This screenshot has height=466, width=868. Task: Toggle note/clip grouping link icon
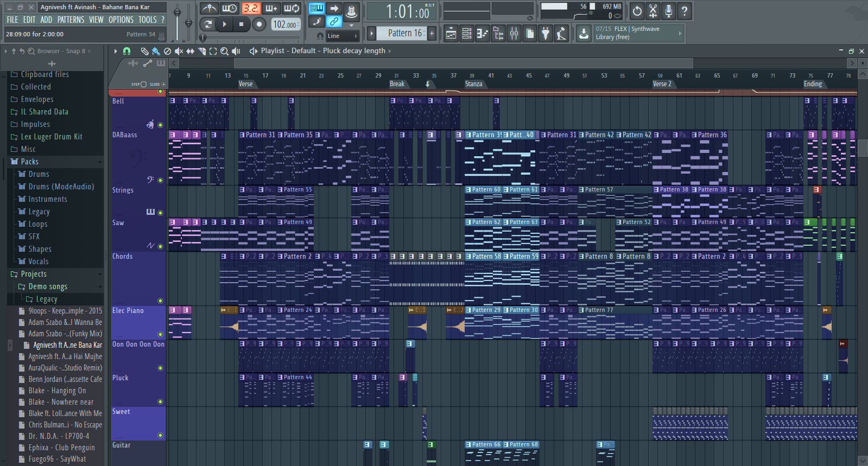pos(334,22)
